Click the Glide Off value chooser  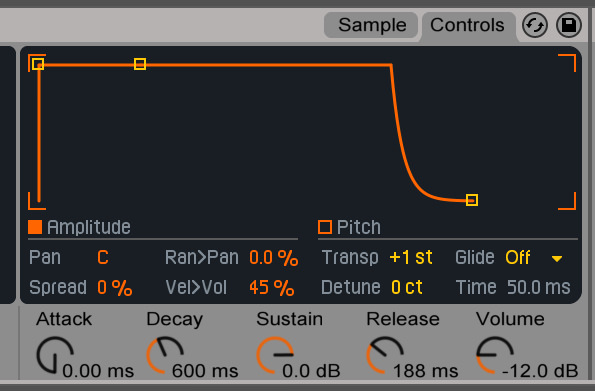coord(518,258)
